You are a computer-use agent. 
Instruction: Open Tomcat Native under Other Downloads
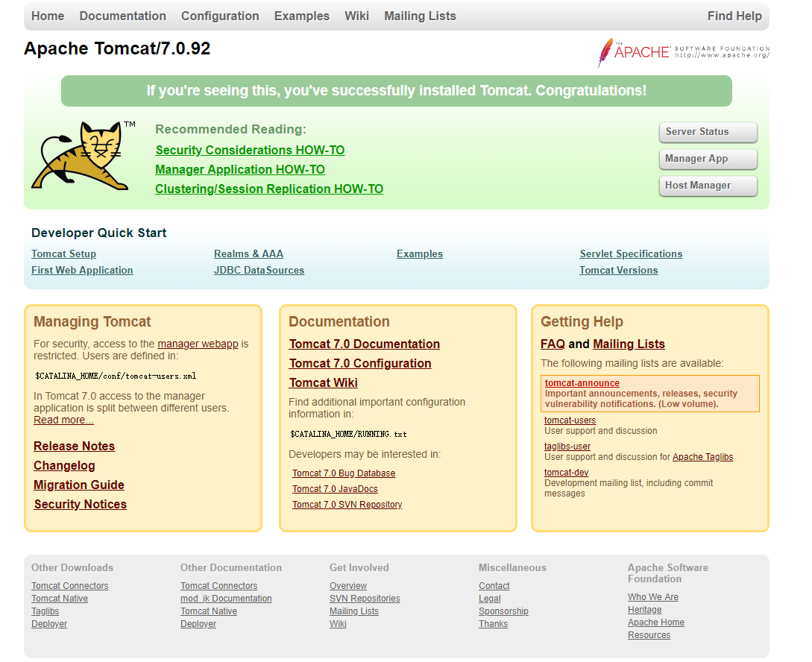pyautogui.click(x=60, y=599)
